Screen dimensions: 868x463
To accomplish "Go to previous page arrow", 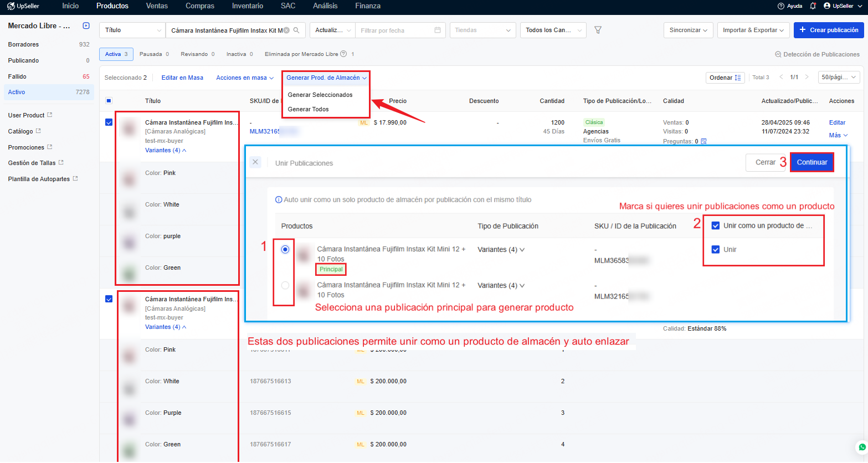I will point(781,77).
